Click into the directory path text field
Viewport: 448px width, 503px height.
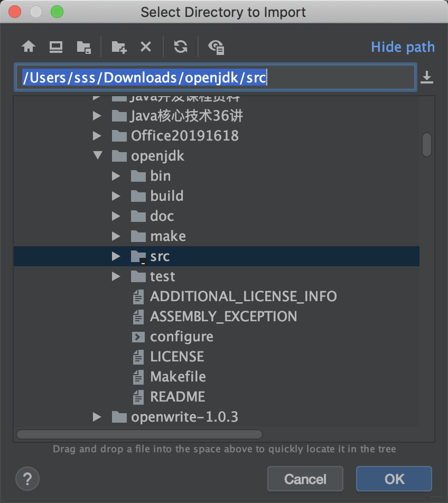pos(216,77)
